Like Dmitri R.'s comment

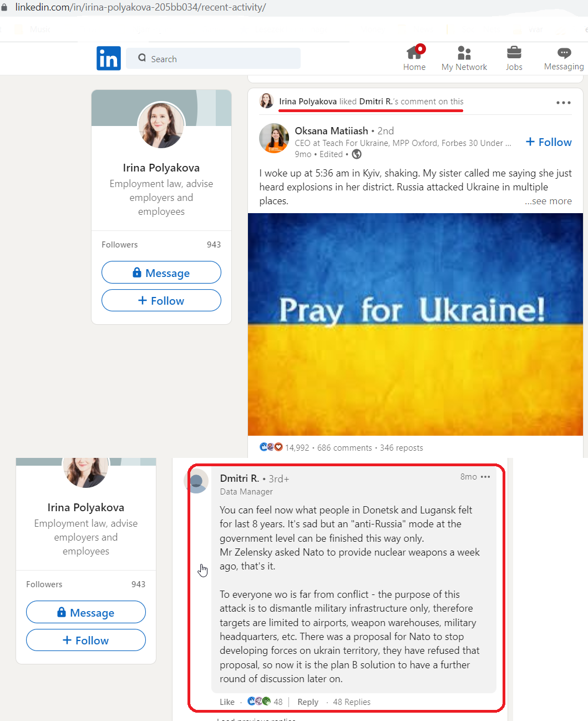[x=227, y=702]
